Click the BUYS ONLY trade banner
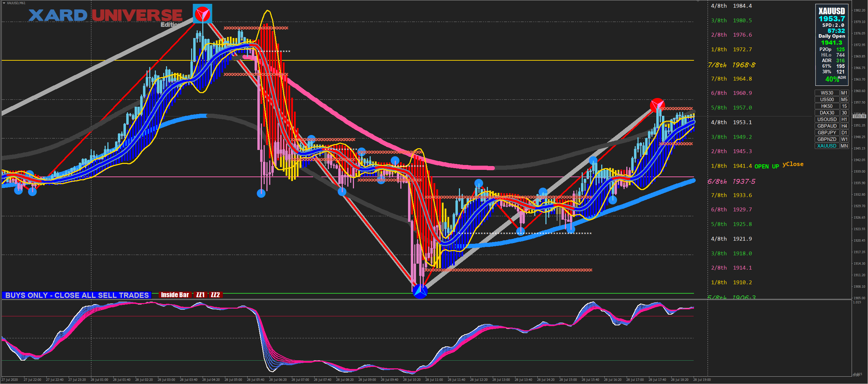The height and width of the screenshot is (384, 868). [77, 295]
